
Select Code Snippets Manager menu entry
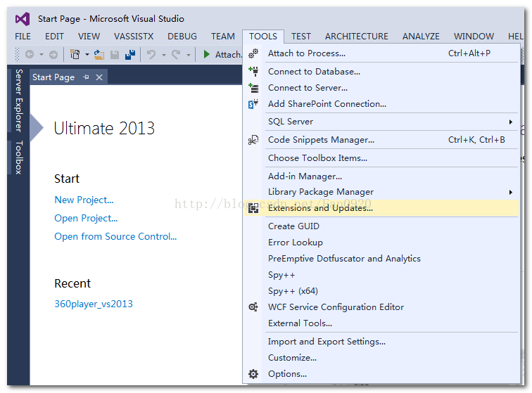pos(381,140)
